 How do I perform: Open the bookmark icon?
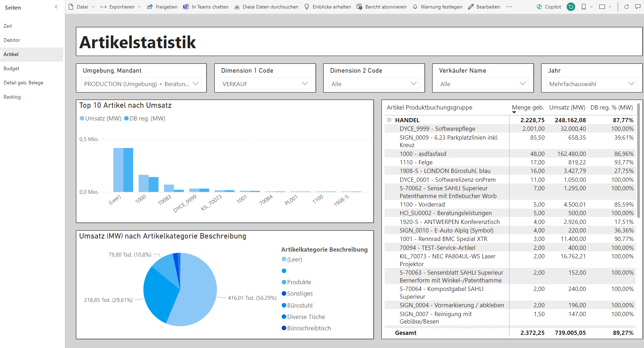584,7
